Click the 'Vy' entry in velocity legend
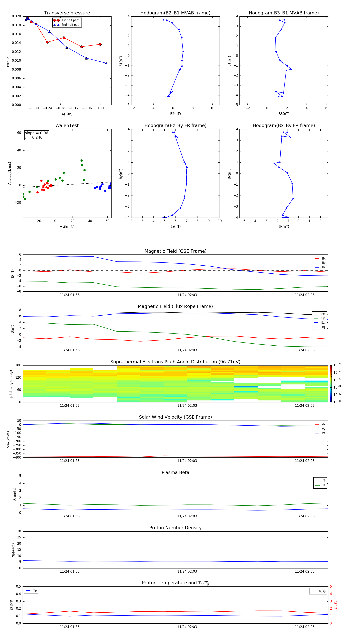This screenshot has height=644, width=351. (x=320, y=429)
